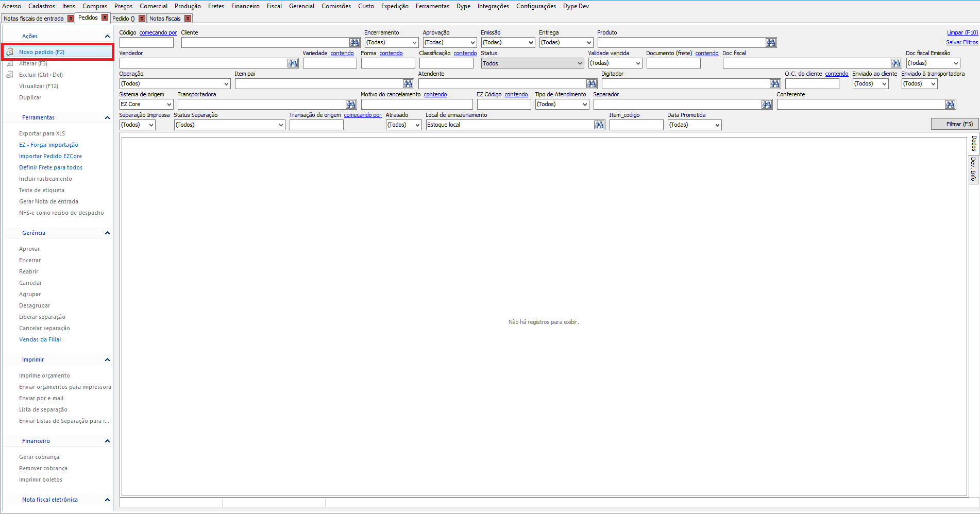Close the Pedido () tab
The height and width of the screenshot is (514, 980).
tap(142, 19)
